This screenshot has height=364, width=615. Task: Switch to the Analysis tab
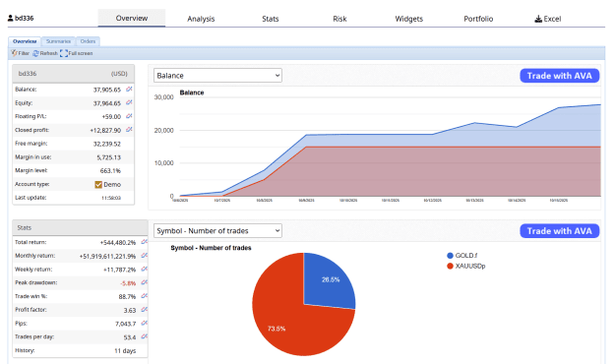pyautogui.click(x=201, y=19)
